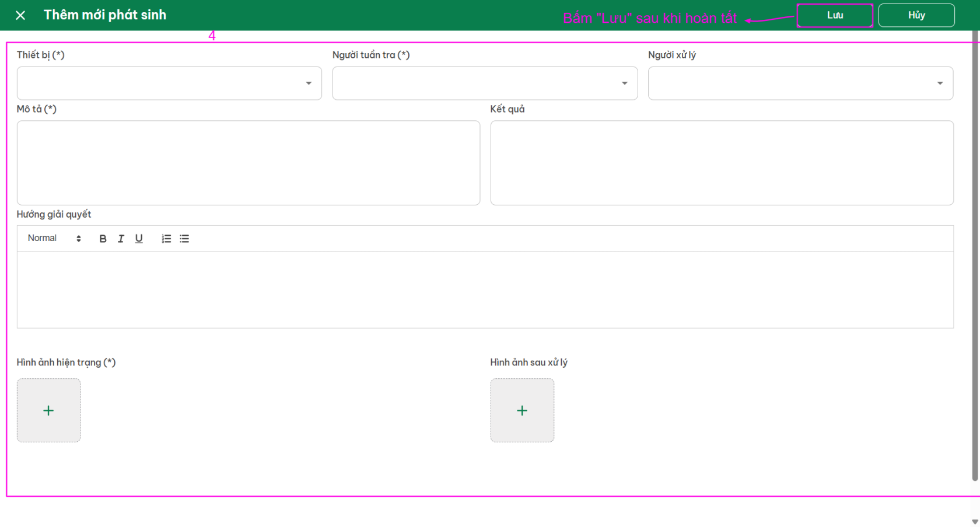Expand the Người tuần tra dropdown
This screenshot has width=980, height=527.
485,83
